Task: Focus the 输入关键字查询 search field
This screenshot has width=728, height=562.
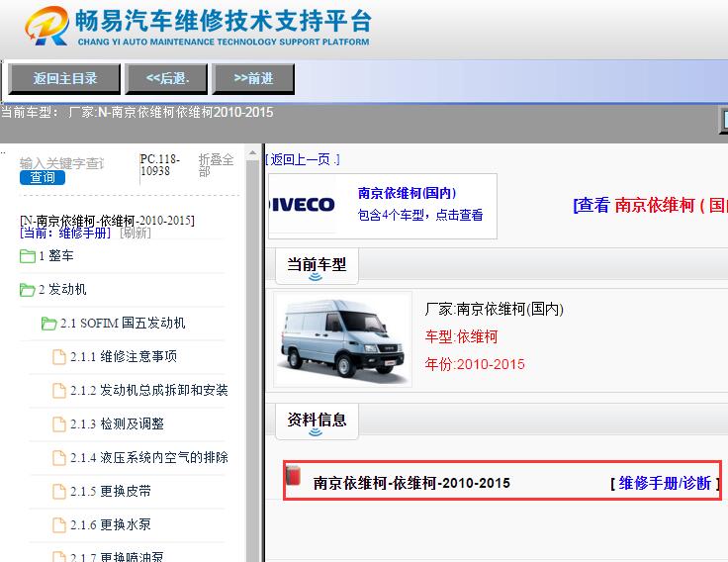Action: coord(62,163)
